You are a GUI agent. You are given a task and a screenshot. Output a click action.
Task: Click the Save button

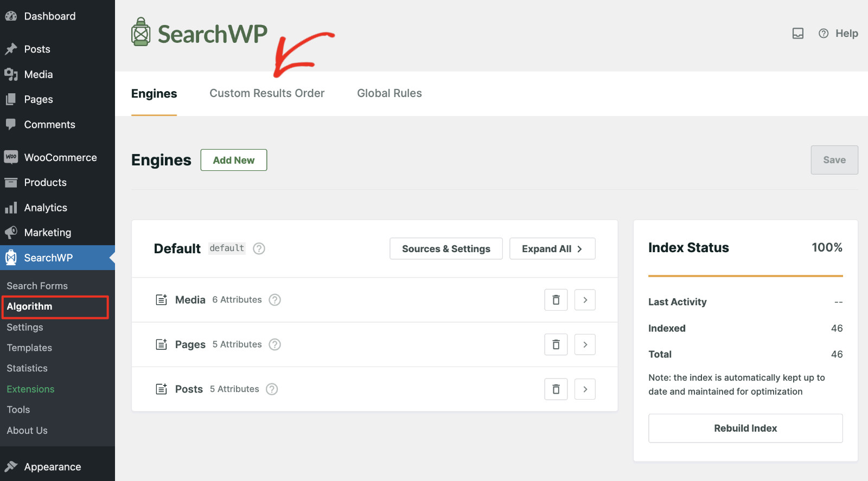[834, 160]
